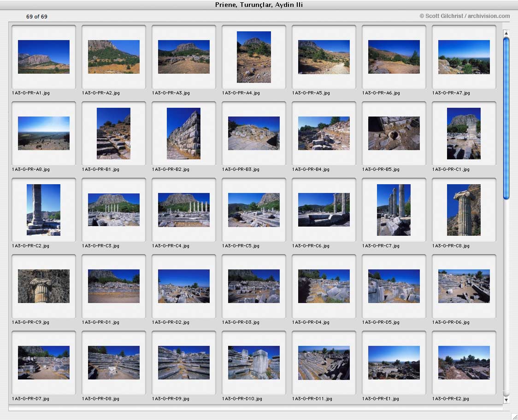This screenshot has width=518, height=420.
Task: Select thumbnail 1A3-G-PR-C1.jpg
Action: click(x=464, y=134)
